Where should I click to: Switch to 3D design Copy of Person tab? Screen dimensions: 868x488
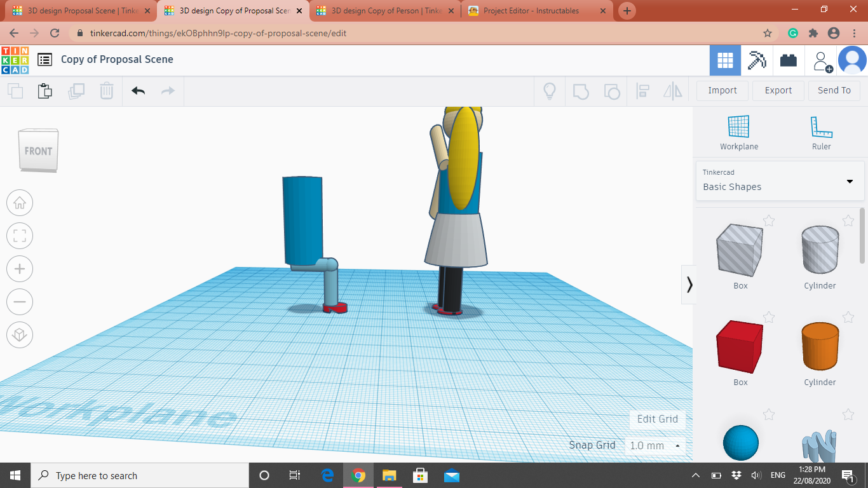point(386,11)
